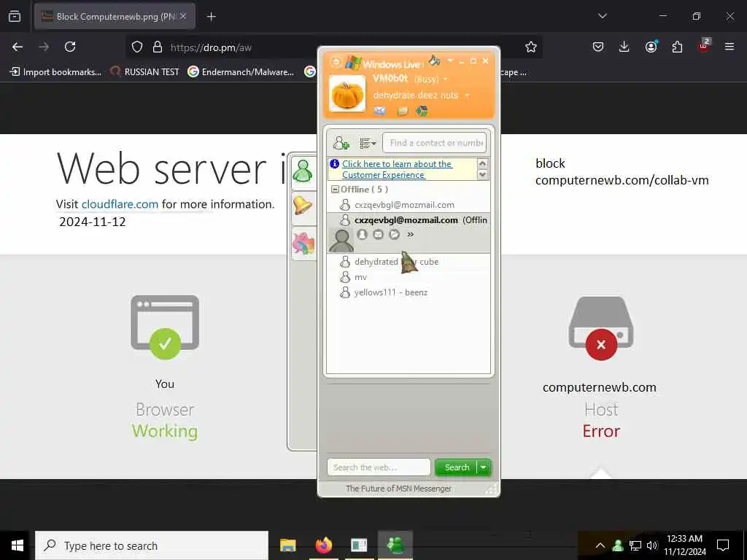Open File Explorer from the taskbar

point(287,545)
